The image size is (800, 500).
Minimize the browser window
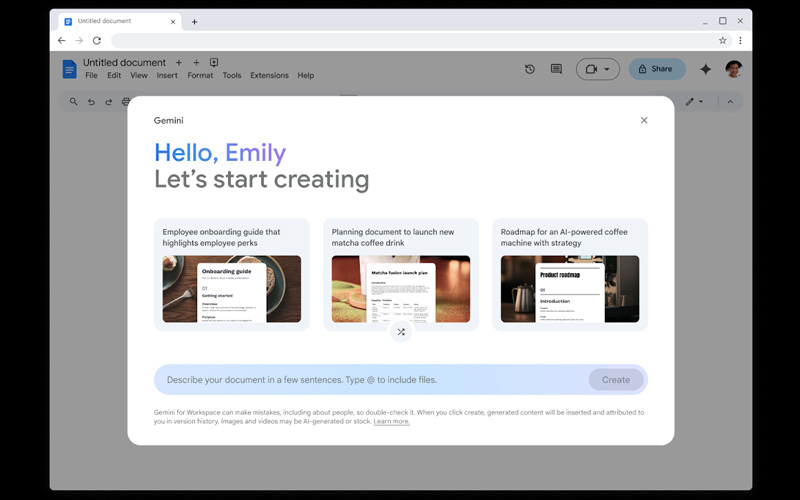[705, 22]
